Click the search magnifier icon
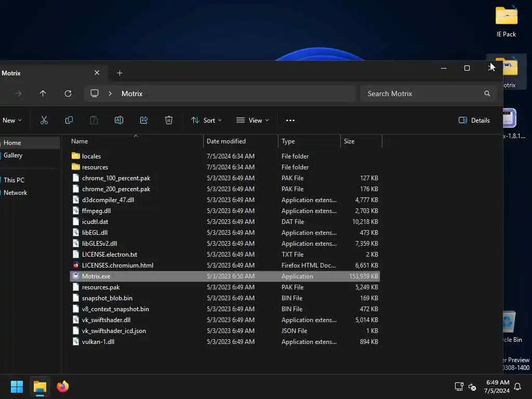The width and height of the screenshot is (532, 399). 487,94
